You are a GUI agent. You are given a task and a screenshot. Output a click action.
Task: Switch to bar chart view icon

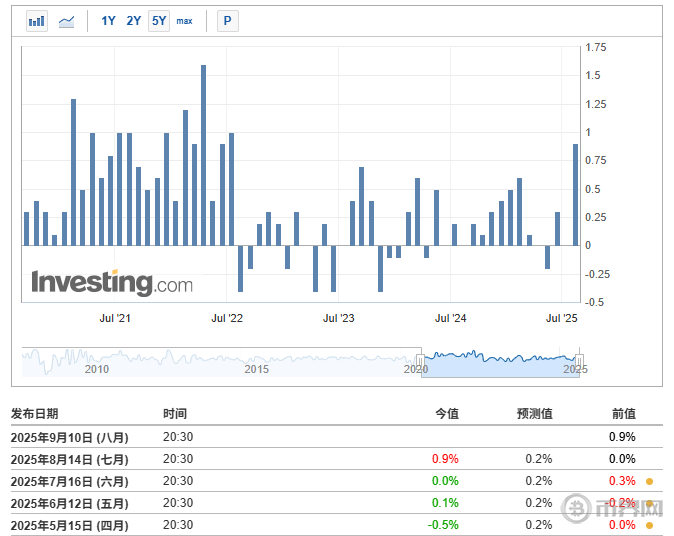coord(37,21)
